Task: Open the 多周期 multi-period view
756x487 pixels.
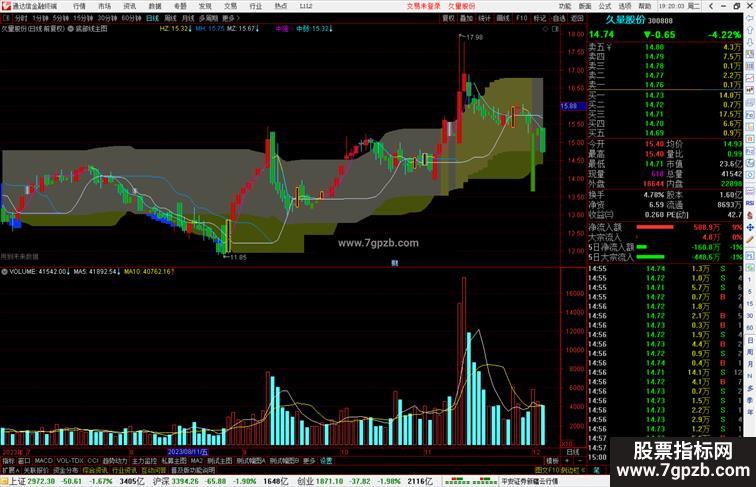Action: 208,18
